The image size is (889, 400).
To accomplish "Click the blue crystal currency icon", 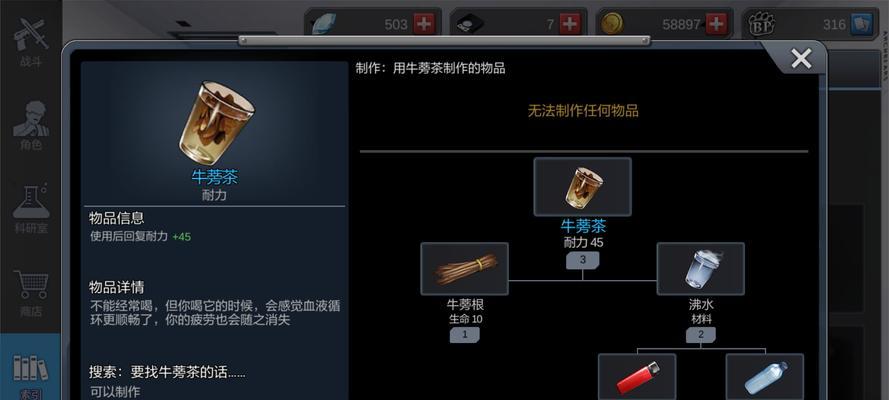I will pyautogui.click(x=324, y=24).
